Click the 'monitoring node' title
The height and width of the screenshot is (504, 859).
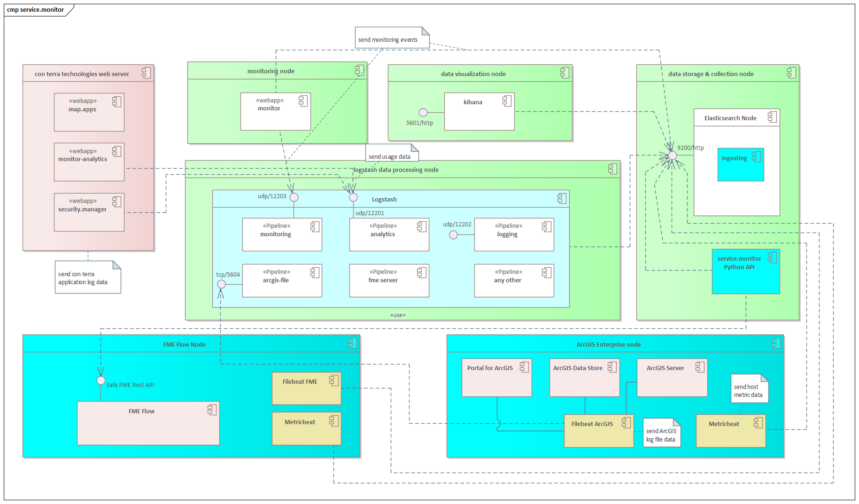271,71
